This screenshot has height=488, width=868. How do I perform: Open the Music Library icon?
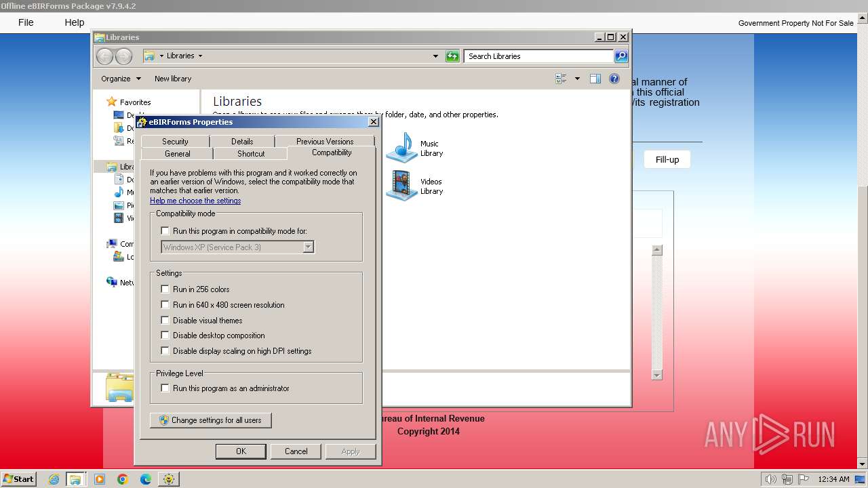(401, 148)
